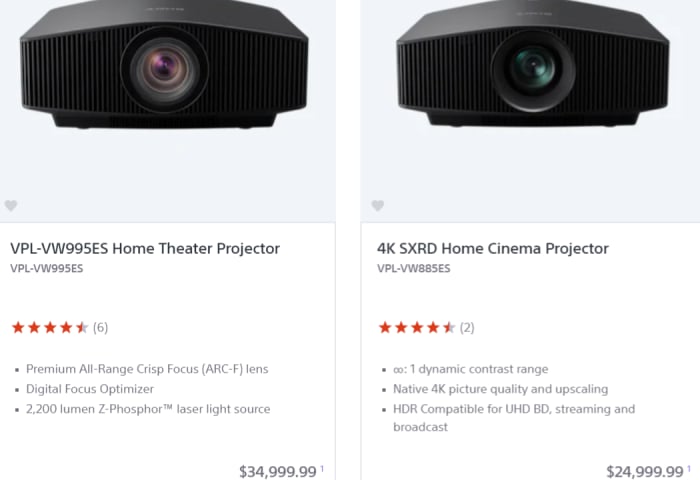Open the 4K SXRD projector product image
700x480 pixels.
(533, 63)
